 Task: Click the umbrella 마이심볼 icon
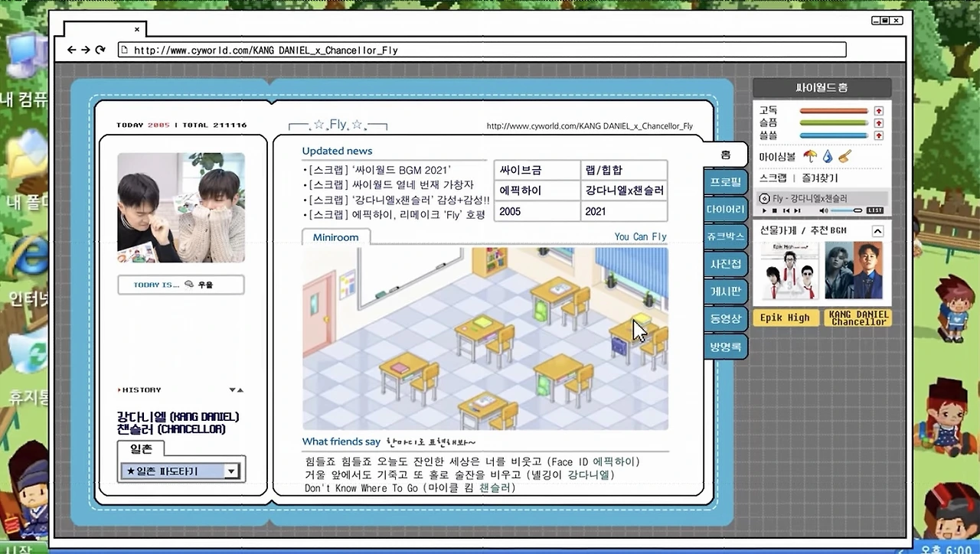(x=811, y=156)
